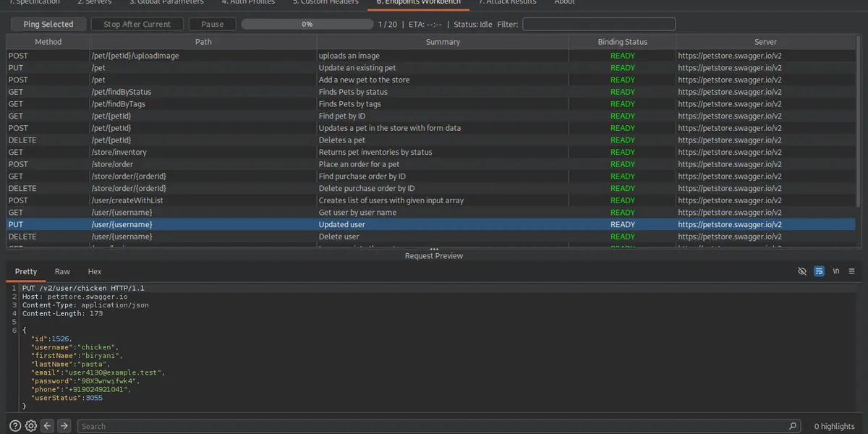Screen dimensions: 868x434
Task: Open the 5. Custom Headers tab
Action: (325, 2)
